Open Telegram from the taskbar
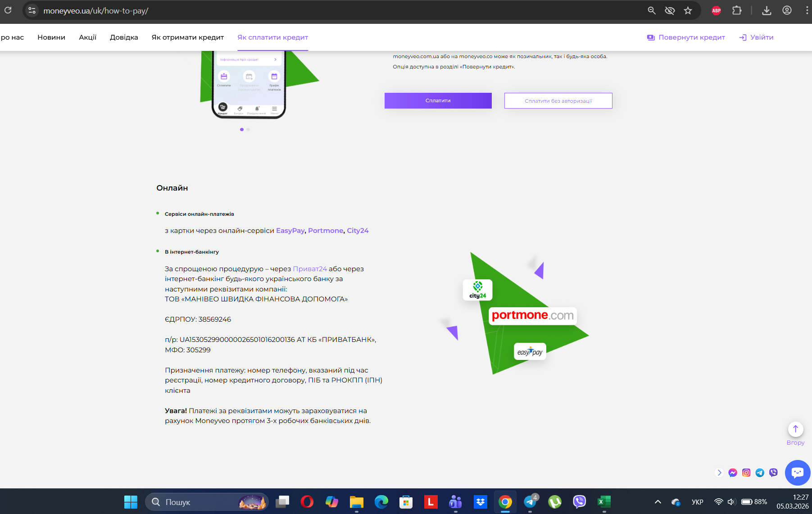This screenshot has height=514, width=812. point(530,502)
